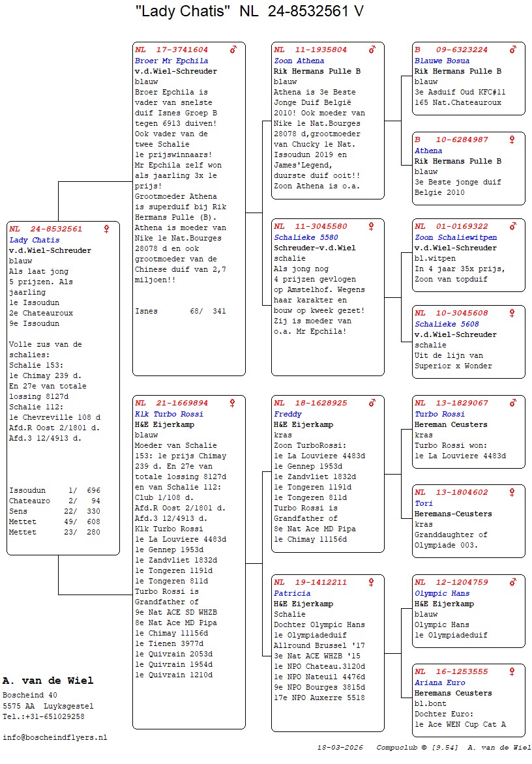Click the male symbol in Olympic Hans box
The image size is (532, 764).
click(513, 583)
